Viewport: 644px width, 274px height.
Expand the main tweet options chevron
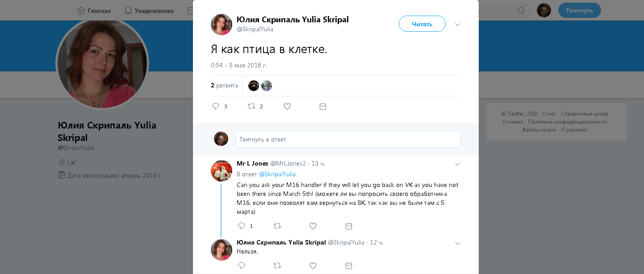pyautogui.click(x=457, y=25)
